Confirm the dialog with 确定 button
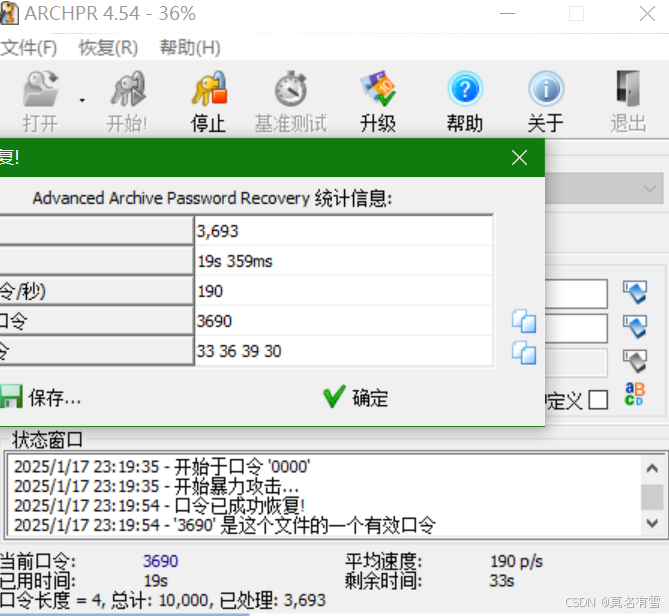669x616 pixels. click(356, 397)
